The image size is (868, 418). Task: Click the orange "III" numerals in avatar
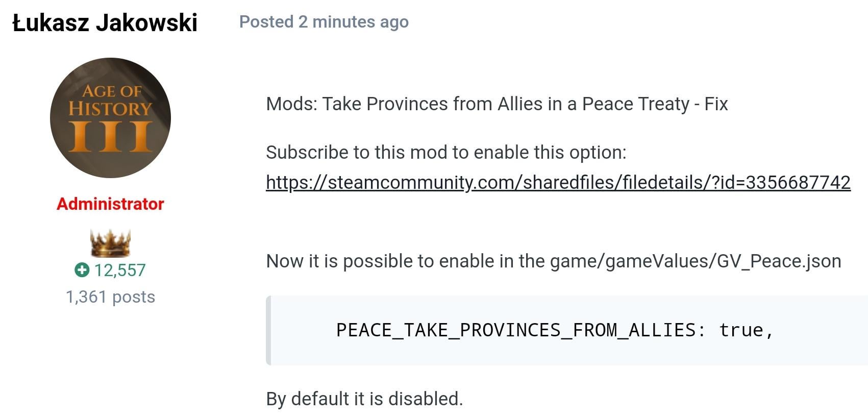pyautogui.click(x=110, y=136)
